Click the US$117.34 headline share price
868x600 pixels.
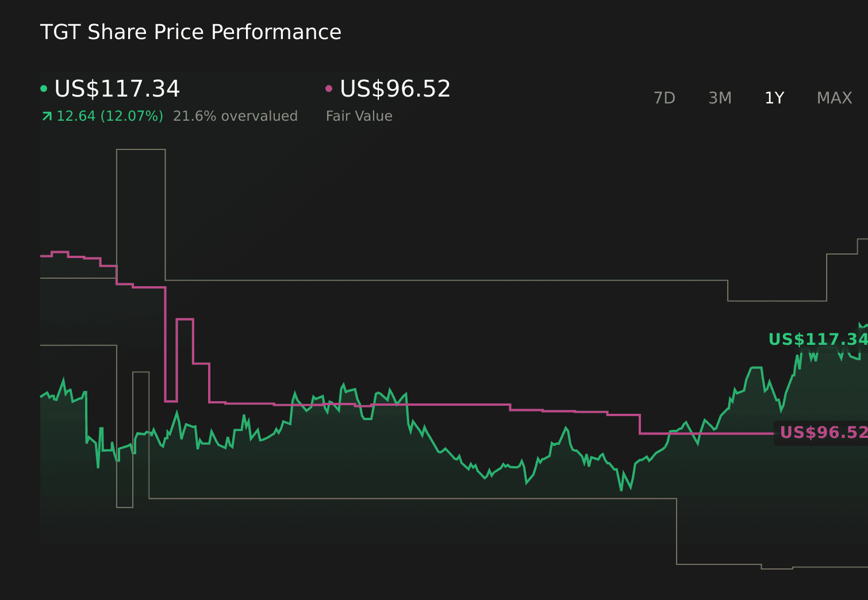[117, 89]
